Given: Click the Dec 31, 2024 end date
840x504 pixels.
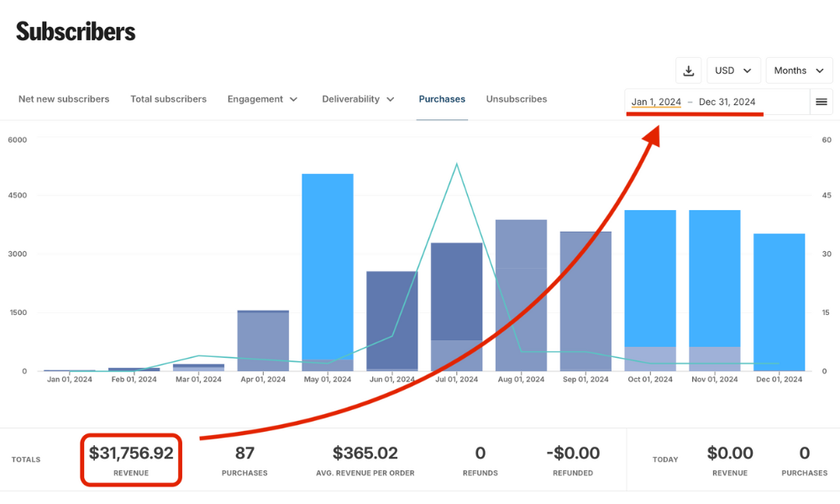Looking at the screenshot, I should coord(727,102).
